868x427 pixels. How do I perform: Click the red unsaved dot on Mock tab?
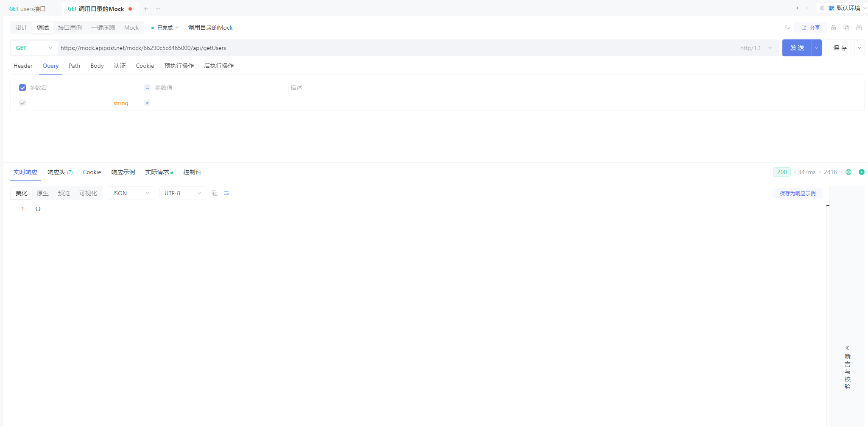(130, 9)
